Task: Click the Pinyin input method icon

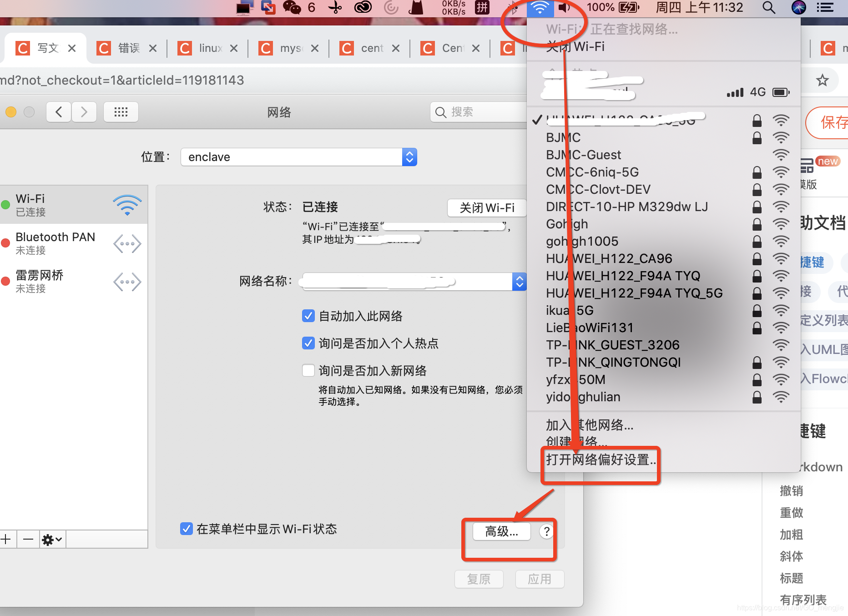Action: pyautogui.click(x=482, y=8)
